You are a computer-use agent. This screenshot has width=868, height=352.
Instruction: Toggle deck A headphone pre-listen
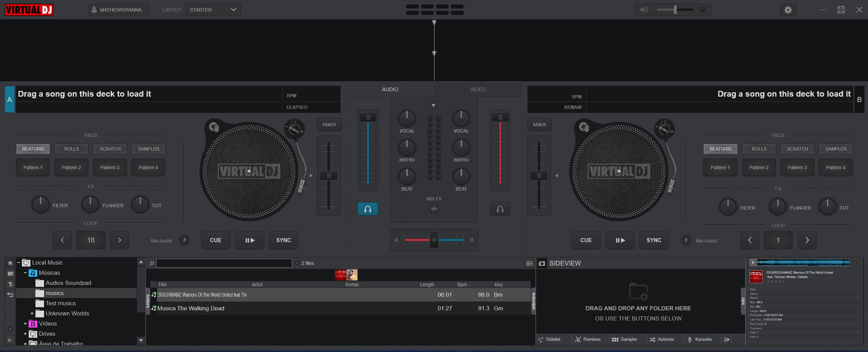coord(368,209)
